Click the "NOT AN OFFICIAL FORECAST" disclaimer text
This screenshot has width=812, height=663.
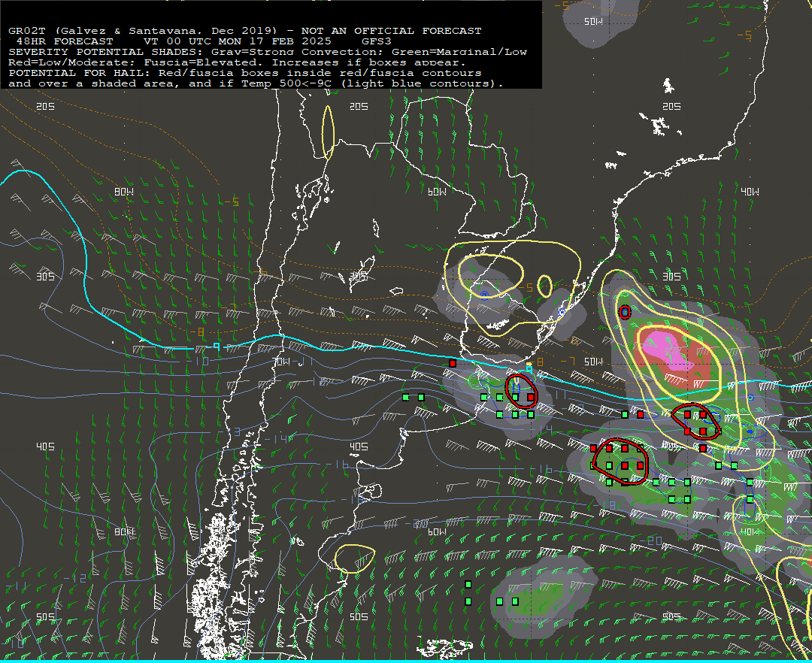click(391, 31)
